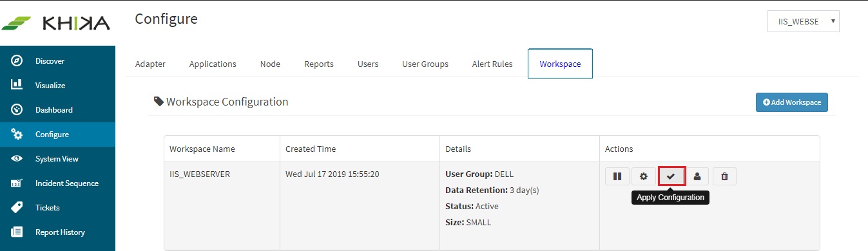Select the Users tab
The height and width of the screenshot is (251, 868).
click(368, 64)
